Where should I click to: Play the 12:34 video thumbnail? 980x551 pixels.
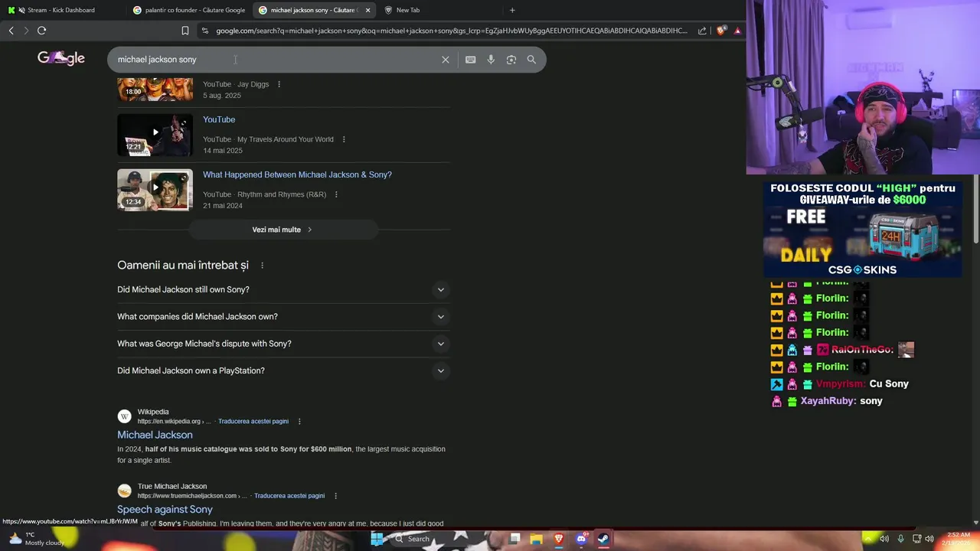(155, 190)
